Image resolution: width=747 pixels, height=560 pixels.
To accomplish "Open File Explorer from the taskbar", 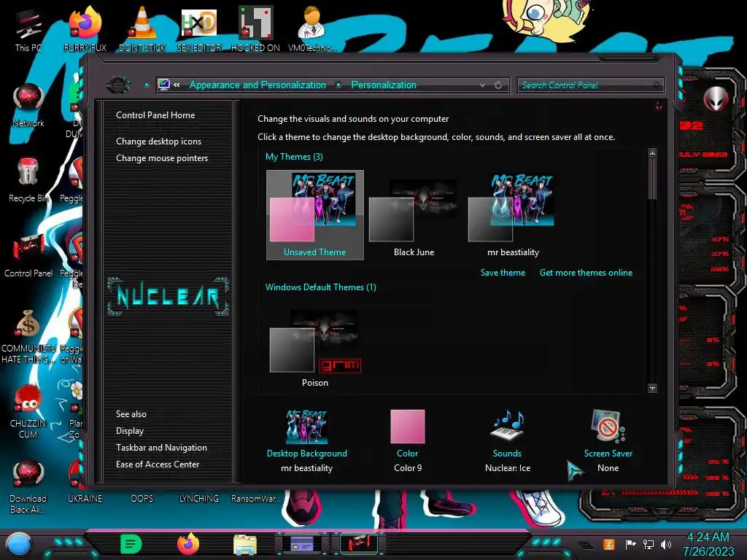I will [x=245, y=545].
